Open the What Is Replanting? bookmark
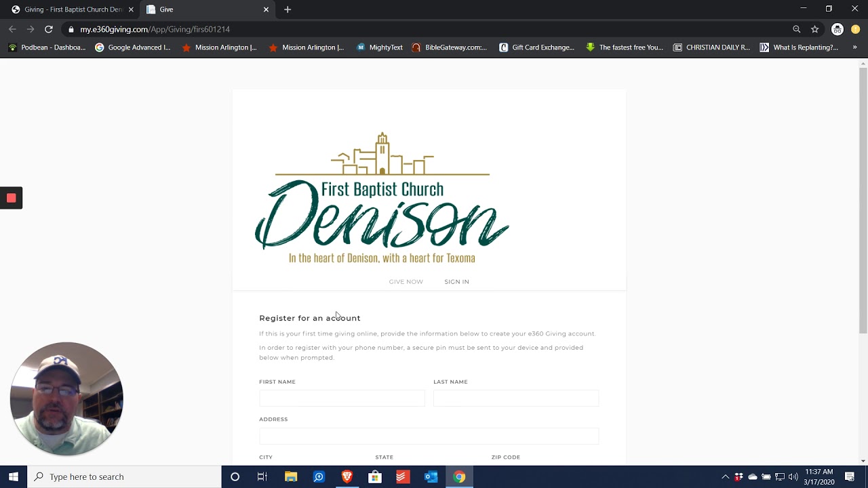The width and height of the screenshot is (868, 488). pyautogui.click(x=799, y=47)
